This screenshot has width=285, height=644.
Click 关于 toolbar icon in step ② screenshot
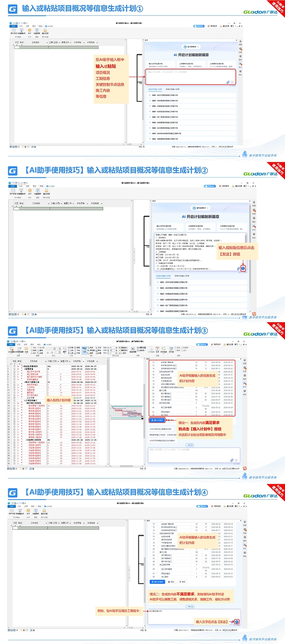pyautogui.click(x=29, y=192)
